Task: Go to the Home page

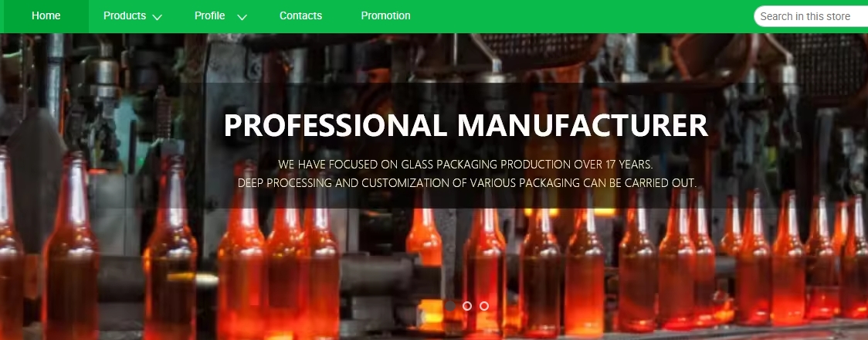Action: [x=46, y=16]
